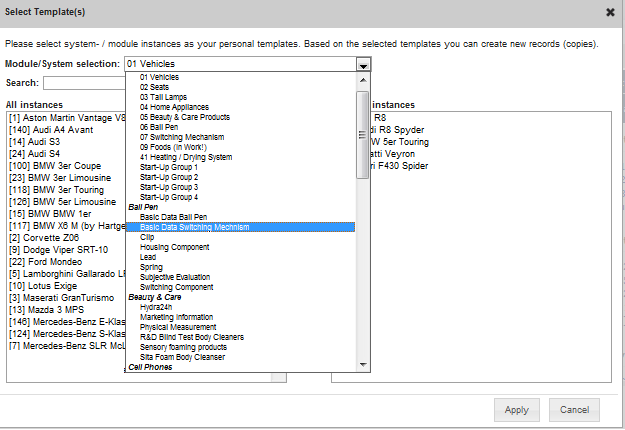The image size is (625, 430).
Task: Click dropdown list scroll down arrow
Action: click(363, 364)
